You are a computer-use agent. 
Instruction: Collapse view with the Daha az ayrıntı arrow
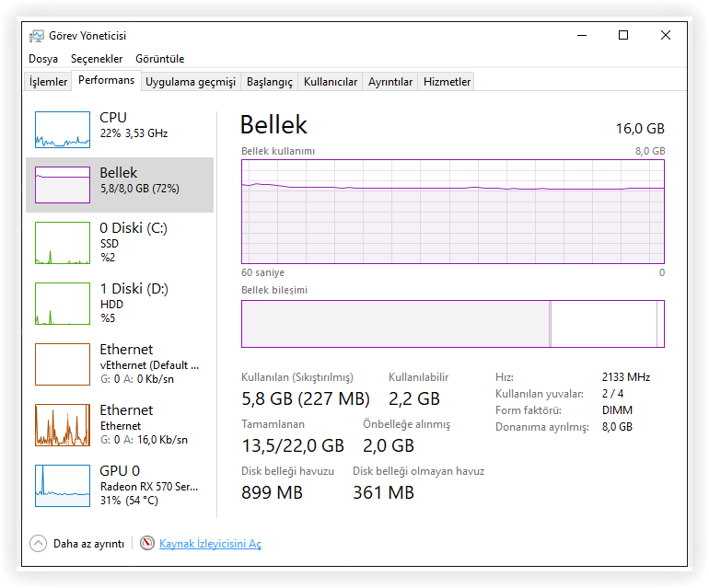pos(38,543)
